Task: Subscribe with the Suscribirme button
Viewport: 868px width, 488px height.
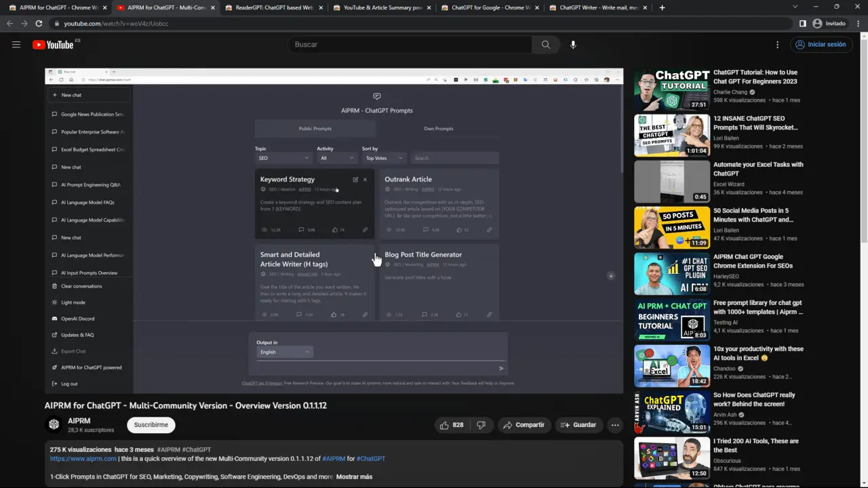Action: (x=151, y=425)
